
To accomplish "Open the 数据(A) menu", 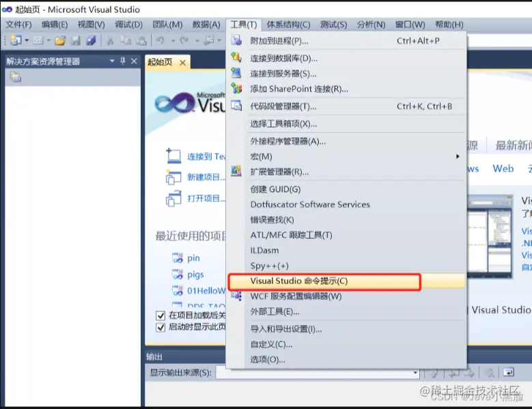I will [206, 25].
